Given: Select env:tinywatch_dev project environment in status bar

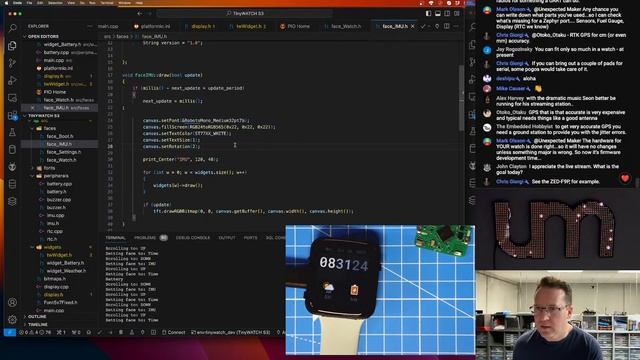Looking at the screenshot, I should [231, 332].
